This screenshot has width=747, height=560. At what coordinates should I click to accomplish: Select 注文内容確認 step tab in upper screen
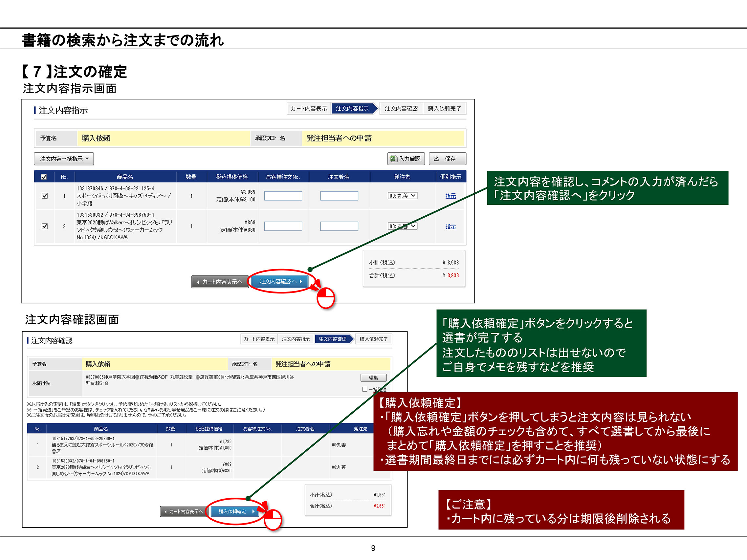(401, 108)
